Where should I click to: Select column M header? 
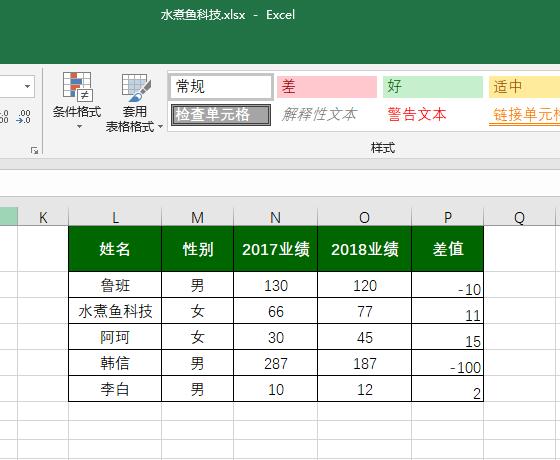coord(198,217)
